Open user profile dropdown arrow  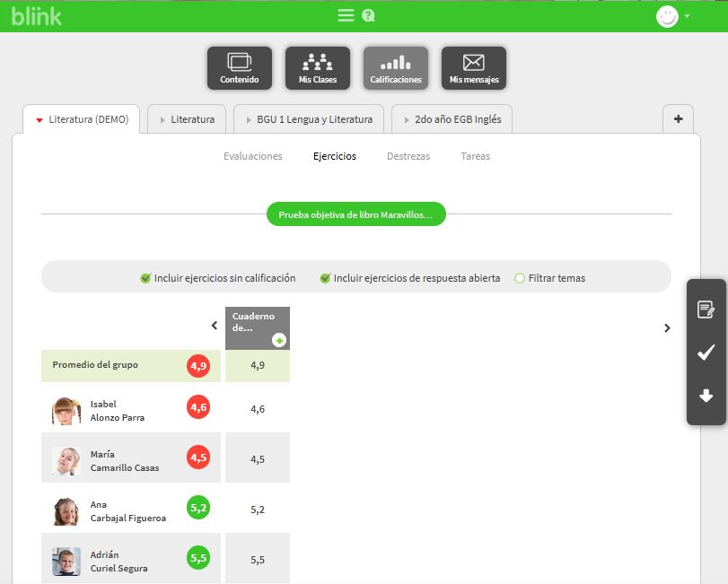pyautogui.click(x=688, y=16)
